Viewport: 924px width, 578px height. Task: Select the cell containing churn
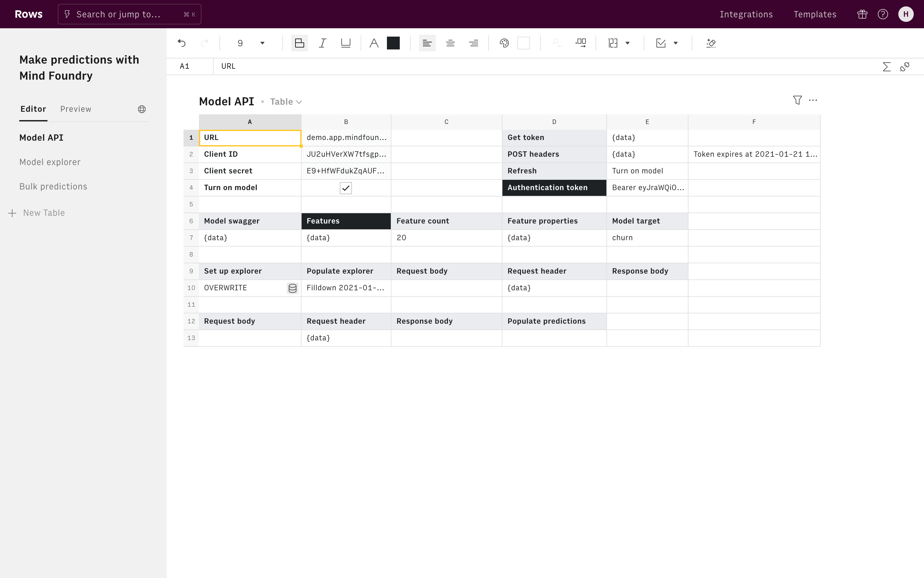[647, 238]
